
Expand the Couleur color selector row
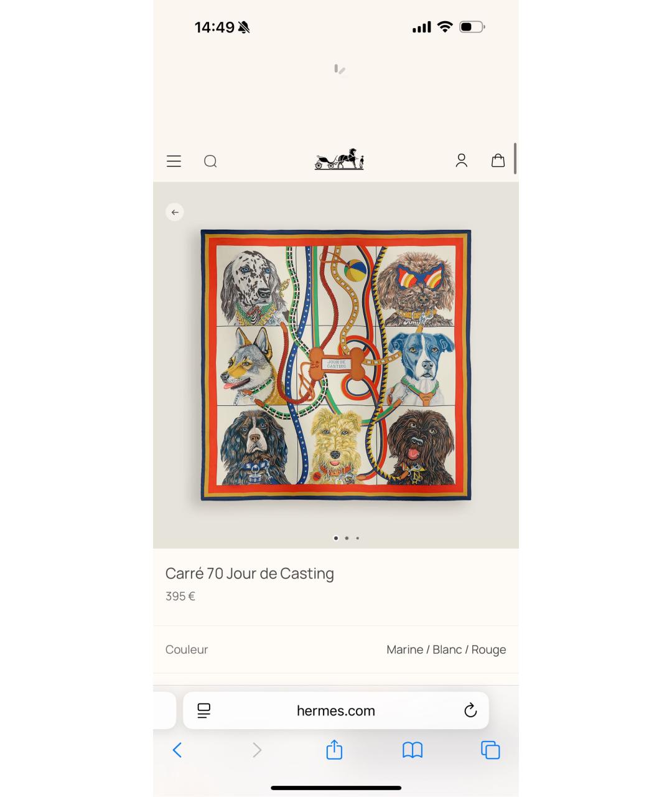pos(336,649)
